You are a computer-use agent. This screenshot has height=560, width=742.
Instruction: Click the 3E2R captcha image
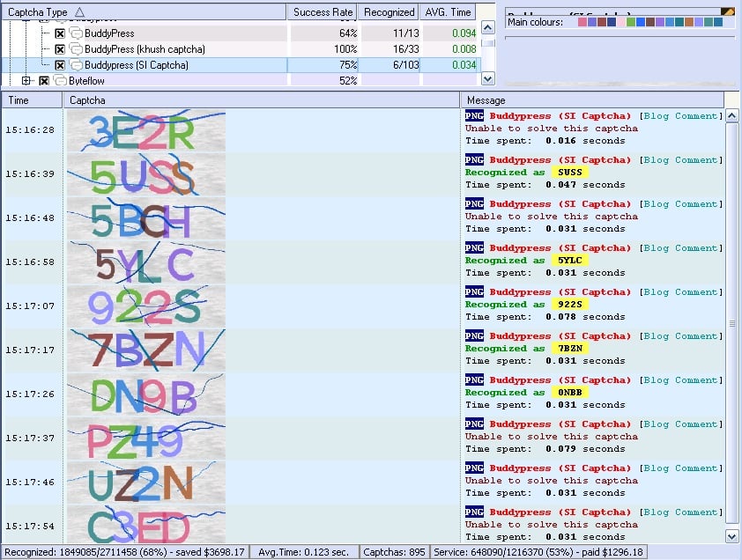click(146, 131)
